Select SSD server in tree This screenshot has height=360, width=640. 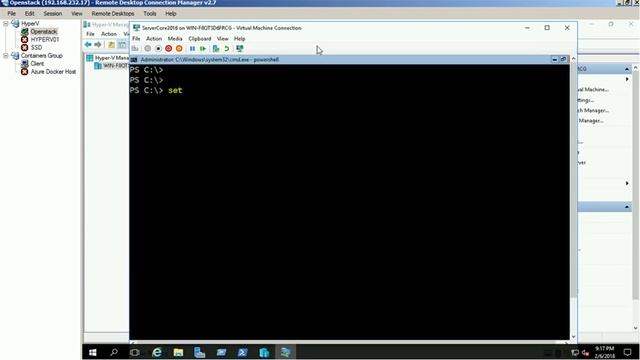(x=36, y=47)
